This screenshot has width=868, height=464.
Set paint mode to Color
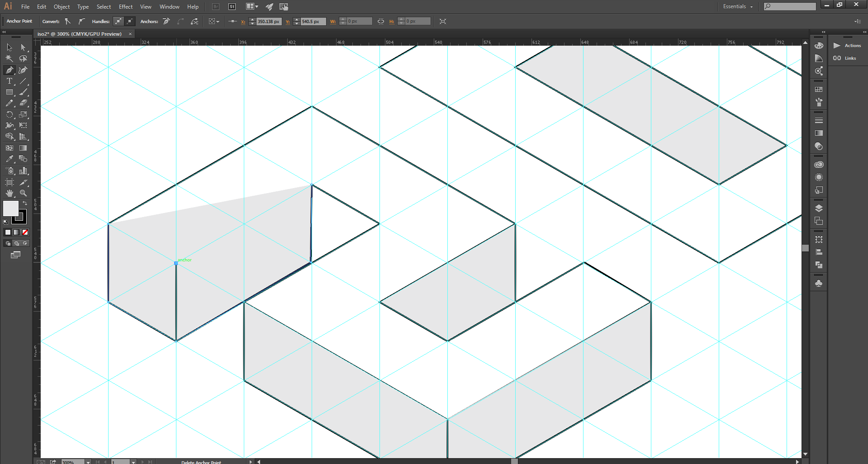pyautogui.click(x=8, y=232)
